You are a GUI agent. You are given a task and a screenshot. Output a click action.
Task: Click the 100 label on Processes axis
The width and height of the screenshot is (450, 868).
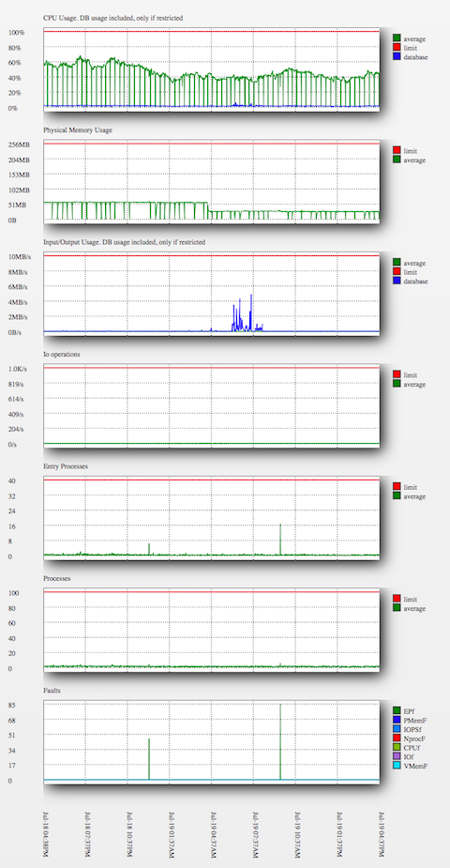coord(13,593)
